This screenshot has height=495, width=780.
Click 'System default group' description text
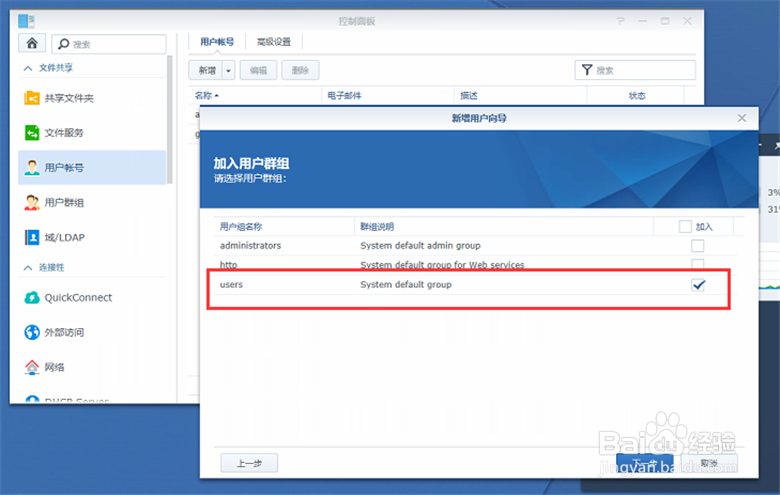[x=406, y=285]
